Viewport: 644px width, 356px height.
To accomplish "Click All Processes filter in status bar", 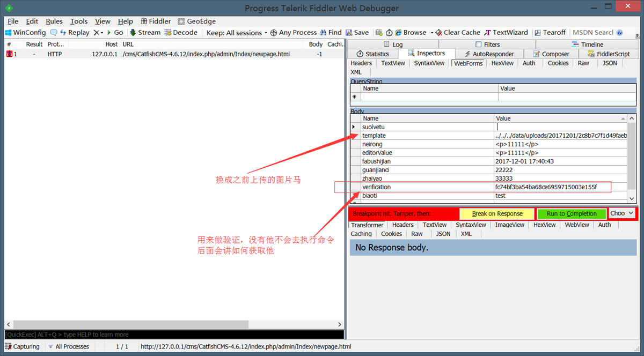I will tap(68, 346).
